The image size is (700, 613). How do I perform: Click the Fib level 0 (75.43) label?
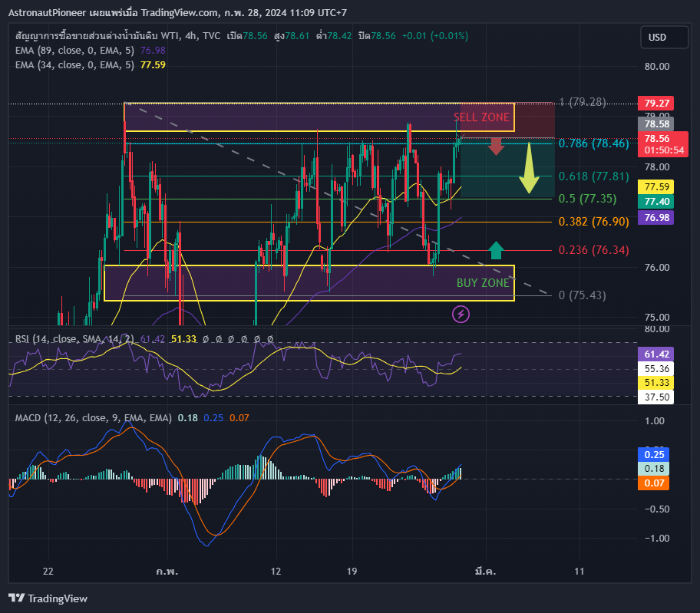[x=582, y=295]
